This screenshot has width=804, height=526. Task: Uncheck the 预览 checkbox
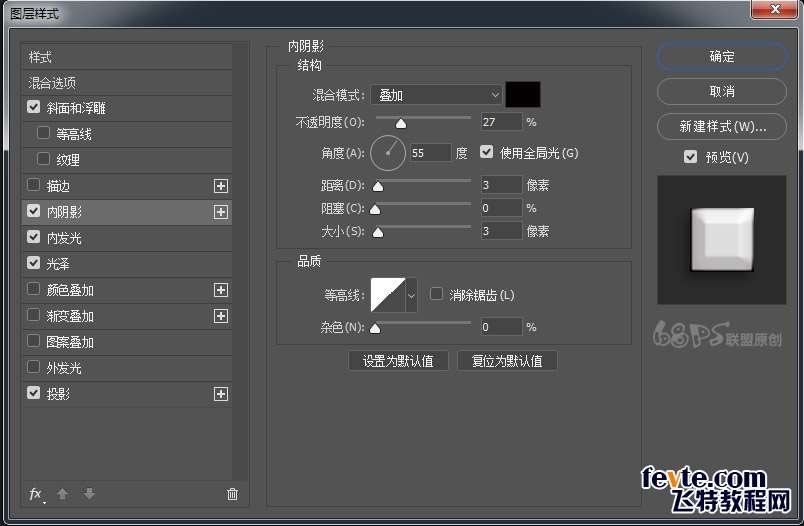click(690, 156)
